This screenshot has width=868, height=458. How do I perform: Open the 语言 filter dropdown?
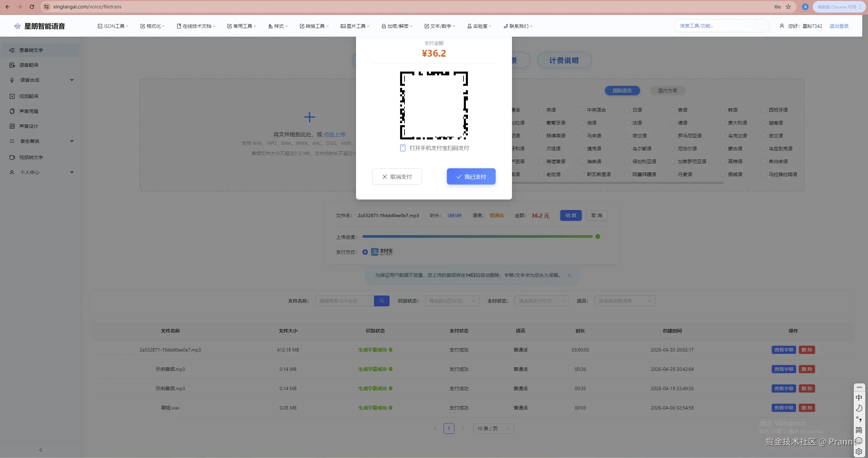625,301
